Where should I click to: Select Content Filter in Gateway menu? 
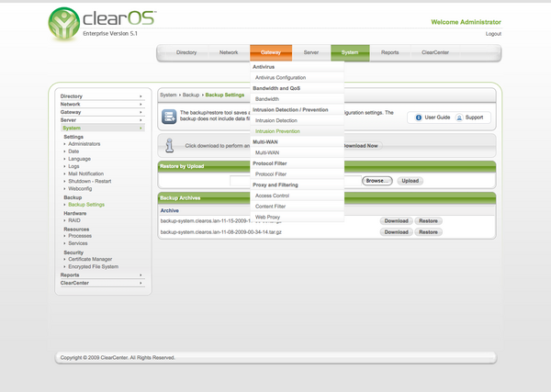[x=298, y=207]
